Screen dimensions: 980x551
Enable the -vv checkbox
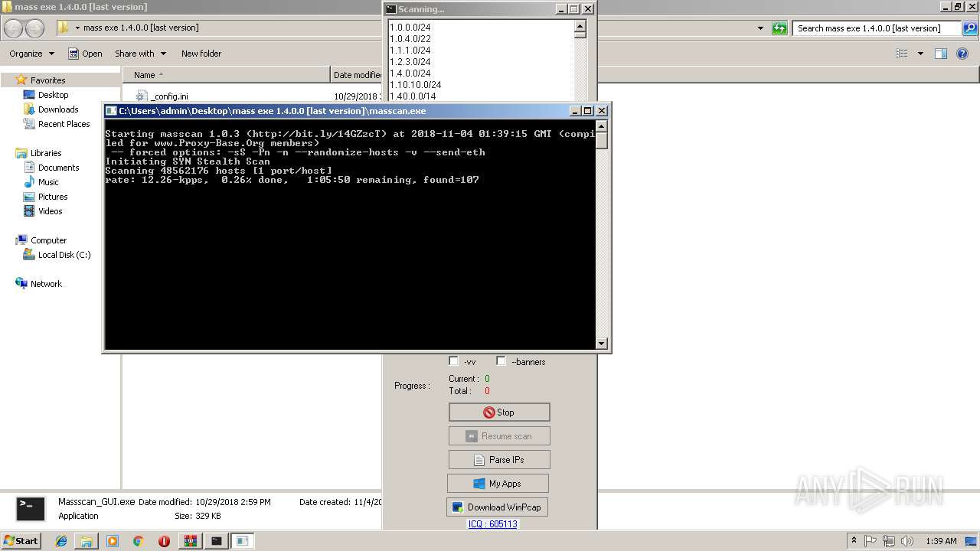(x=454, y=361)
